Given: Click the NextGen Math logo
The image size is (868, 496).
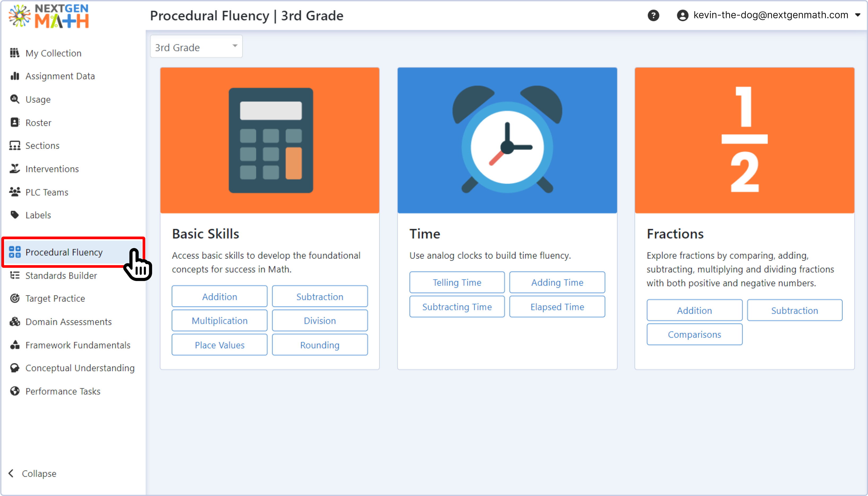Looking at the screenshot, I should point(49,16).
